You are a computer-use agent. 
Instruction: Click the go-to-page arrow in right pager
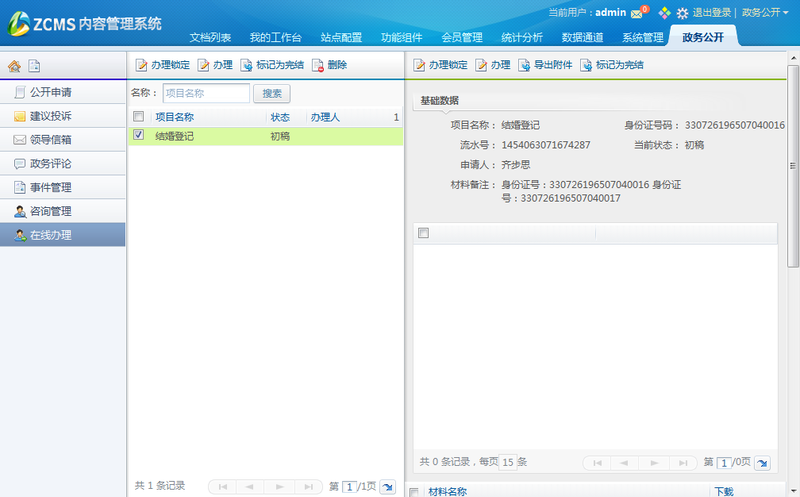pyautogui.click(x=762, y=463)
